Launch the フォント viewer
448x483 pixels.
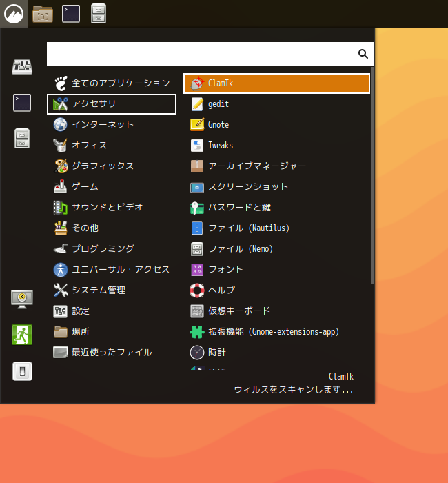[276, 270]
